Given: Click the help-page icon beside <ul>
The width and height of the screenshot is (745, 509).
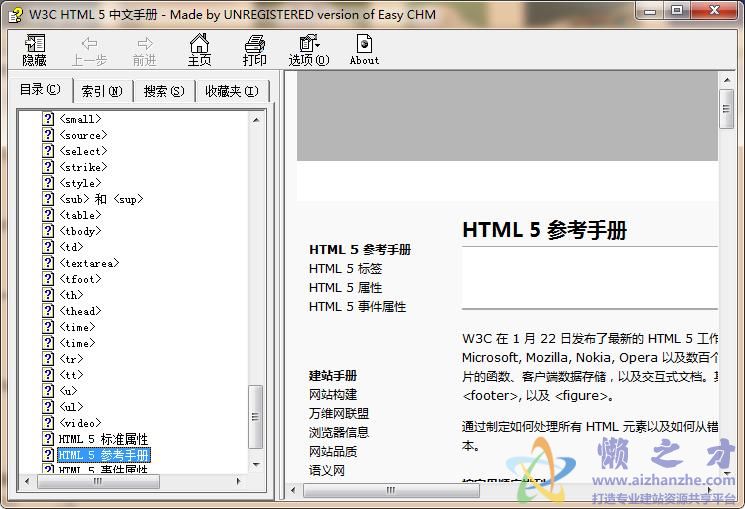Looking at the screenshot, I should pos(48,407).
